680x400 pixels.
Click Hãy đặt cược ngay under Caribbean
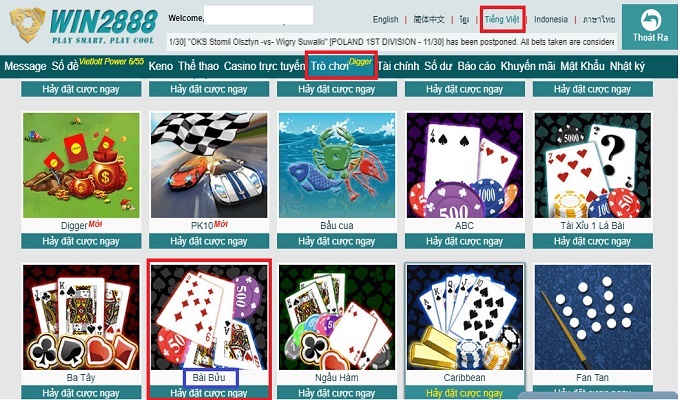coord(465,393)
